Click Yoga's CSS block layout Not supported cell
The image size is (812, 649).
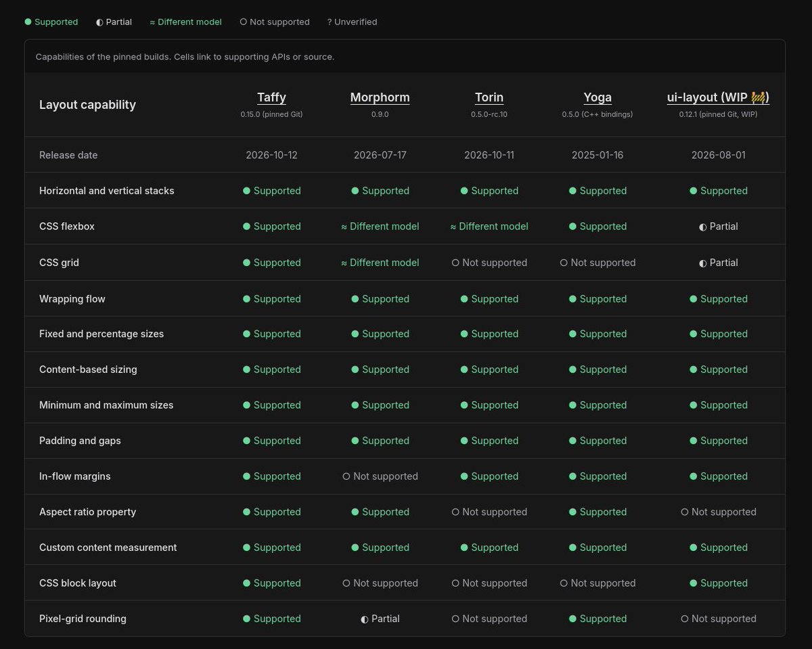597,583
